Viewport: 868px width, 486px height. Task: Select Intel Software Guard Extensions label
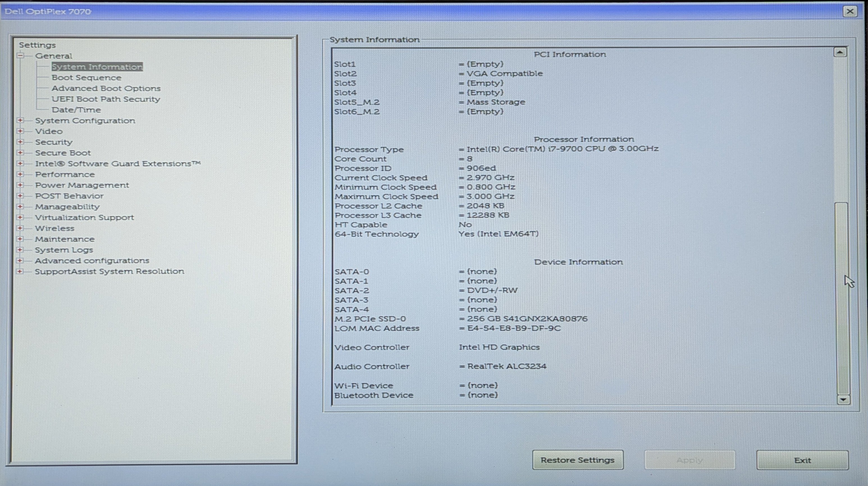tap(118, 163)
